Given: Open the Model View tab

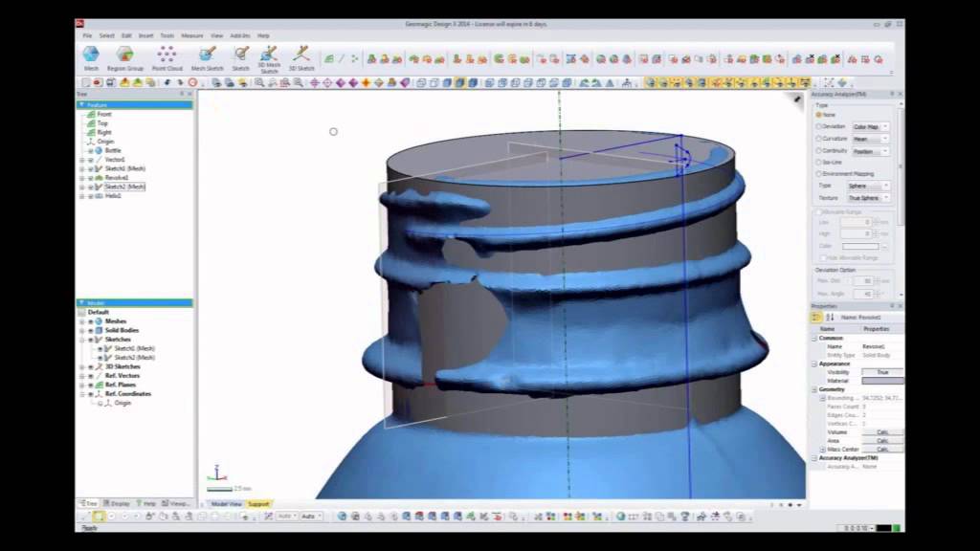Looking at the screenshot, I should 226,503.
